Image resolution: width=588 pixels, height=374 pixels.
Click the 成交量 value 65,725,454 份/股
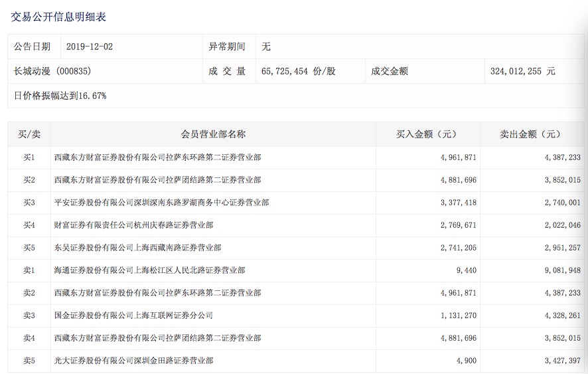[x=299, y=71]
